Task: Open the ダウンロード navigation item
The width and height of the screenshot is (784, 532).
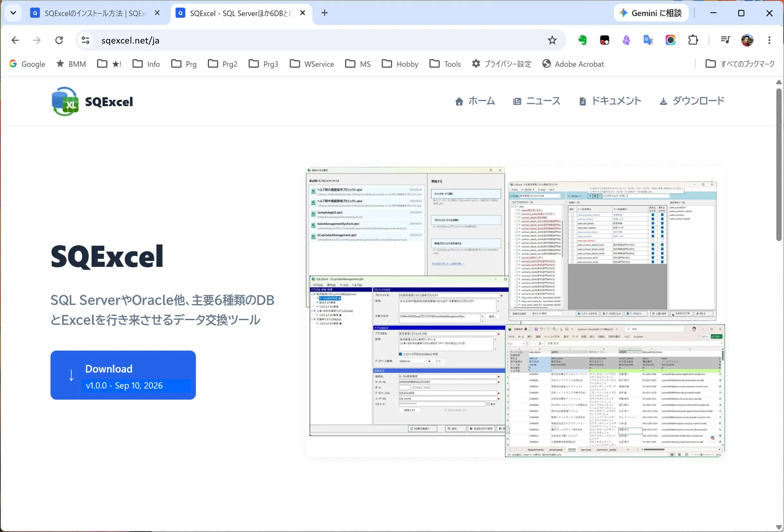Action: (x=692, y=101)
